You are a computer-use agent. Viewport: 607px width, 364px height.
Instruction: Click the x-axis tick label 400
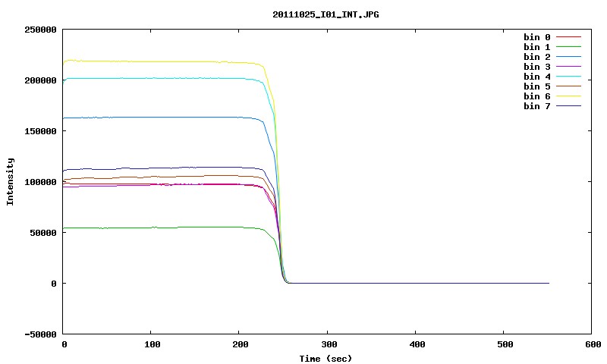417,344
